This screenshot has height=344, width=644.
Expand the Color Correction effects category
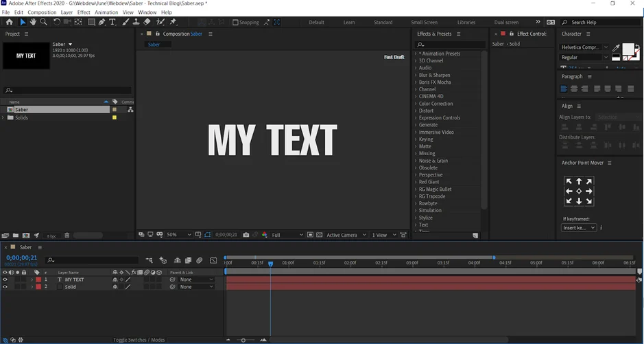tap(416, 104)
